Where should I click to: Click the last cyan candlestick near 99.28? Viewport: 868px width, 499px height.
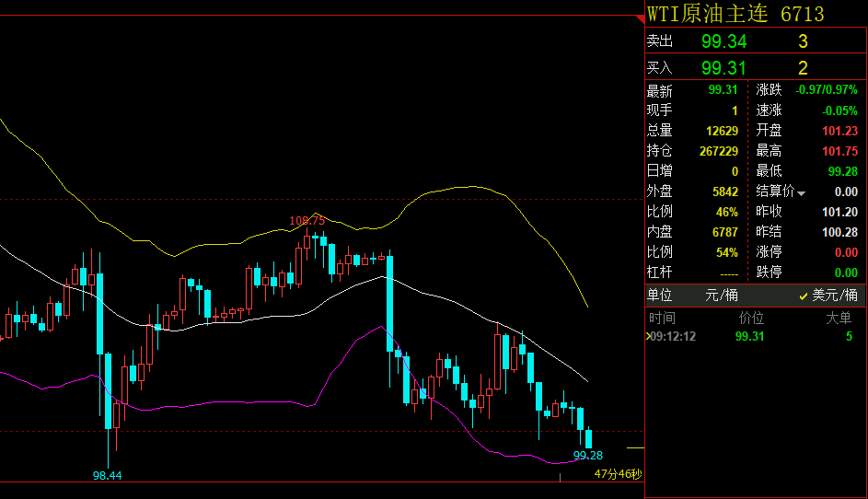588,438
